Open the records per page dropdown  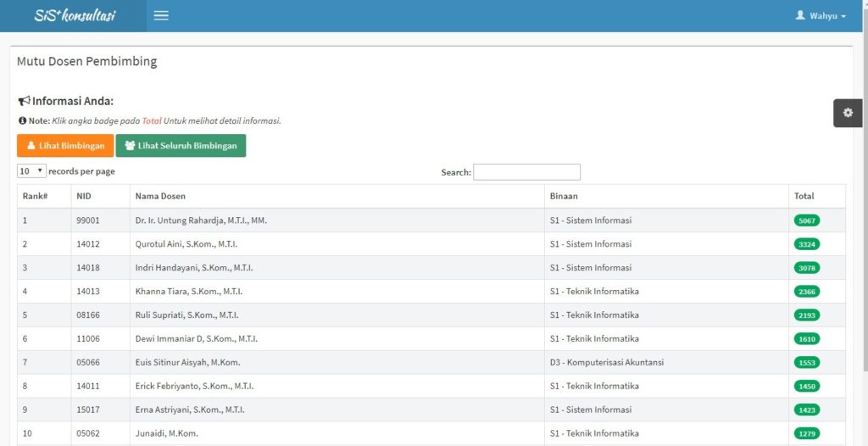pyautogui.click(x=31, y=171)
